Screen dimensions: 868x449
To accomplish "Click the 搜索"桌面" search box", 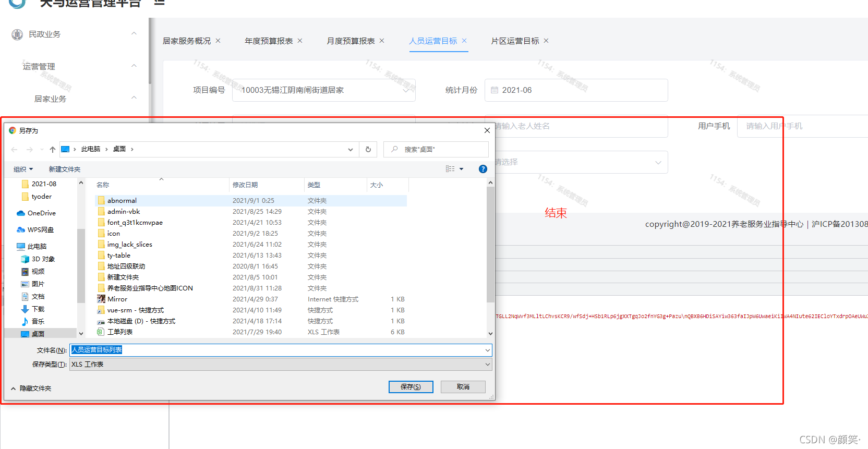I will pyautogui.click(x=436, y=149).
